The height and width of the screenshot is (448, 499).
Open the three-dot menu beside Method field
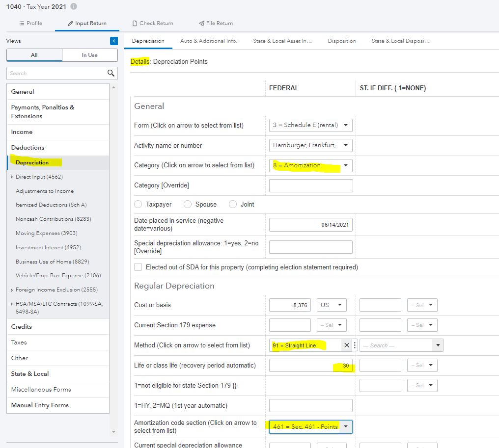(355, 345)
